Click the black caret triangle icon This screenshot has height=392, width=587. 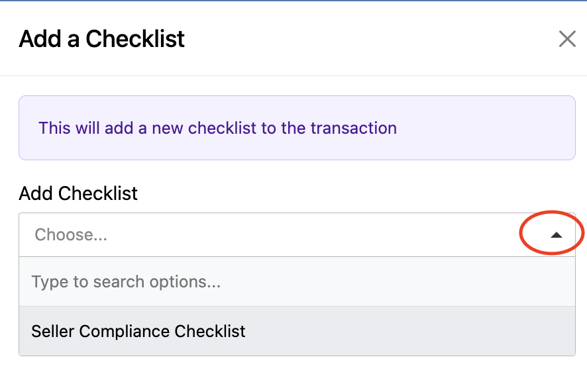(x=556, y=234)
